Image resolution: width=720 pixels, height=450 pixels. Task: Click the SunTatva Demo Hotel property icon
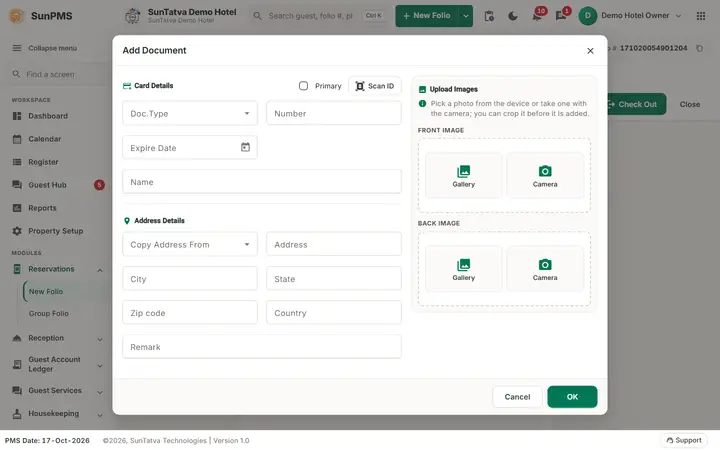coord(133,16)
